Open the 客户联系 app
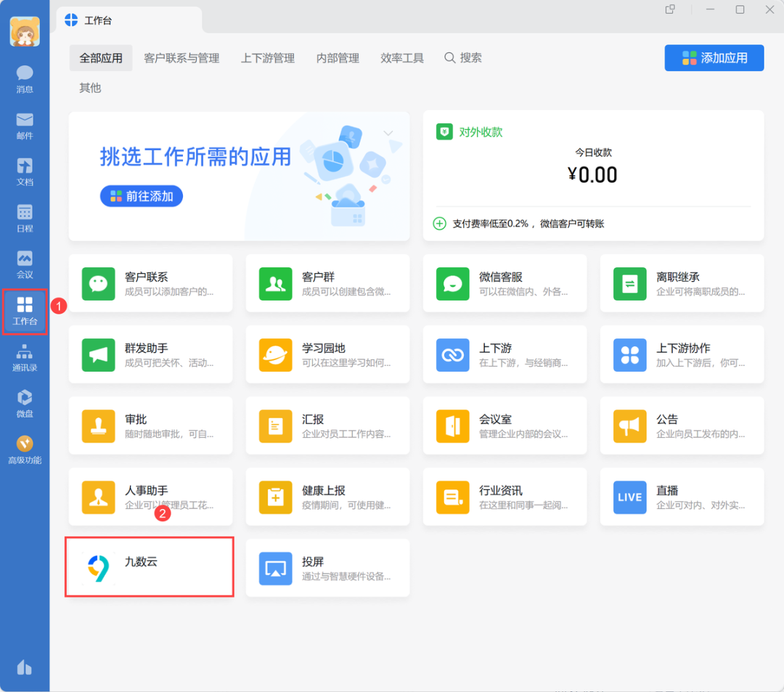This screenshot has width=784, height=692. [x=150, y=283]
